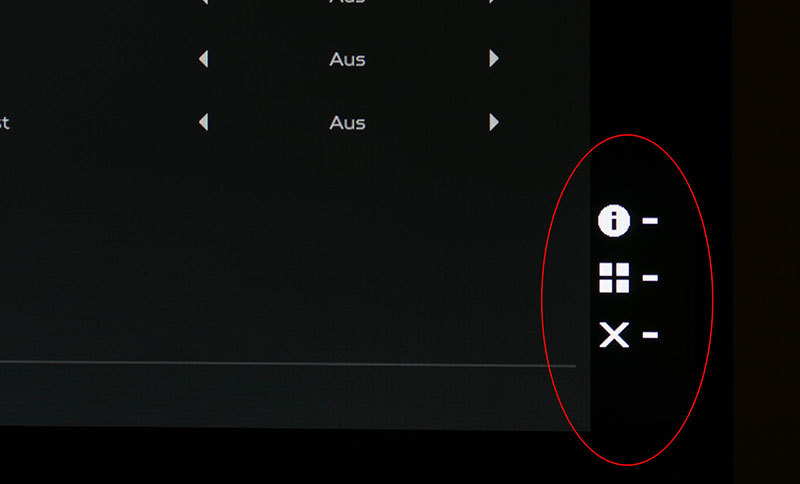
Task: Toggle the Aus value in the lowest row
Action: [x=347, y=123]
